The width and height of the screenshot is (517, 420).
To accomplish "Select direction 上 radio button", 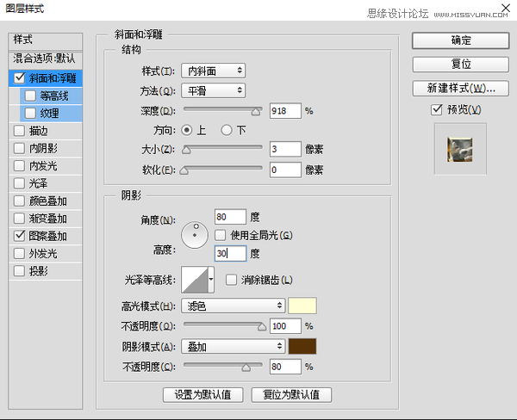I will [x=187, y=130].
